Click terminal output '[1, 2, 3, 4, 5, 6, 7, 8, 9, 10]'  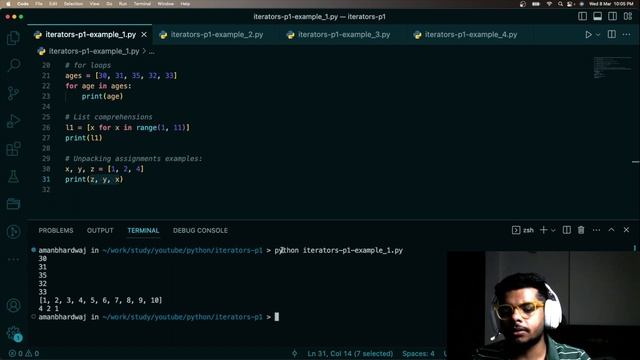click(x=100, y=300)
